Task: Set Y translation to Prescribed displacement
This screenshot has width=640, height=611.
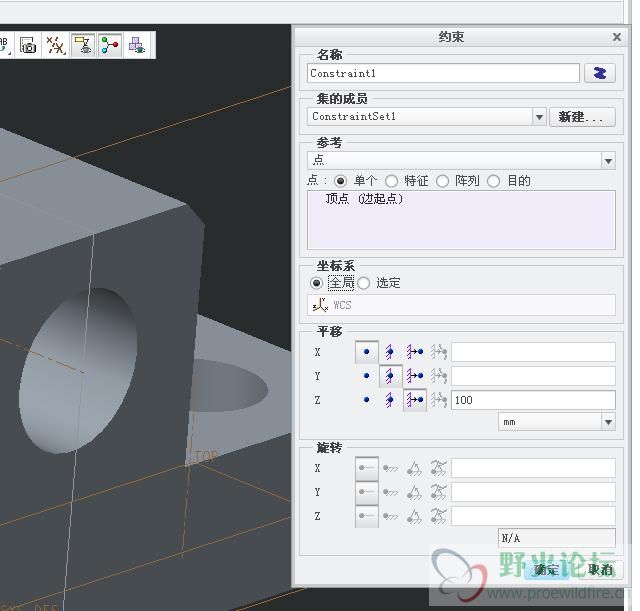Action: pos(415,375)
